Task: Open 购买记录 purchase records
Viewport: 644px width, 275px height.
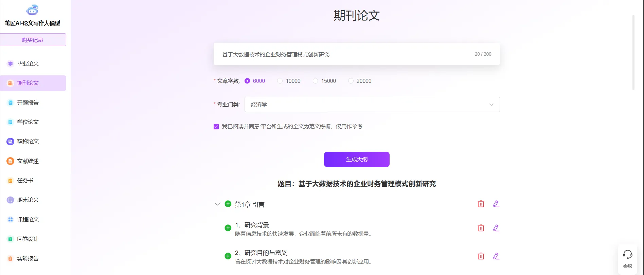Action: [33, 40]
